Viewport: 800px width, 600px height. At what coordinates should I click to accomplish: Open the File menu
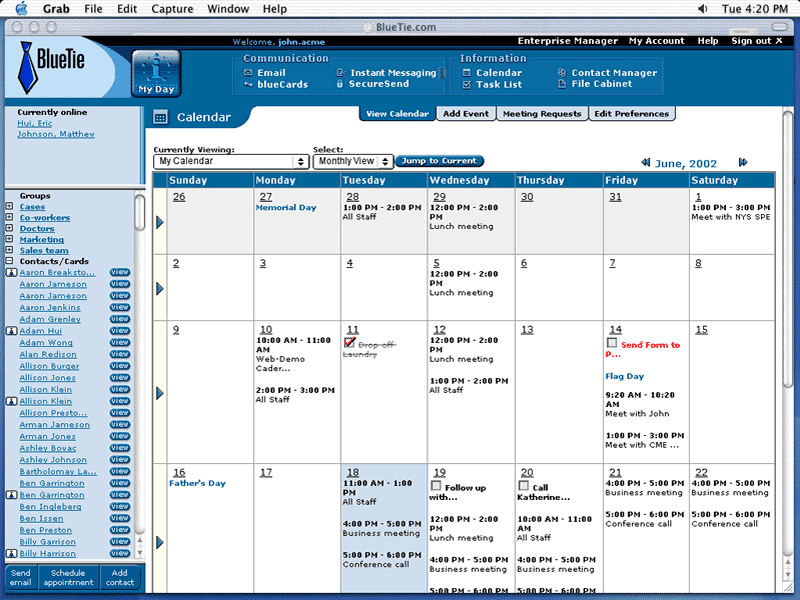click(93, 9)
